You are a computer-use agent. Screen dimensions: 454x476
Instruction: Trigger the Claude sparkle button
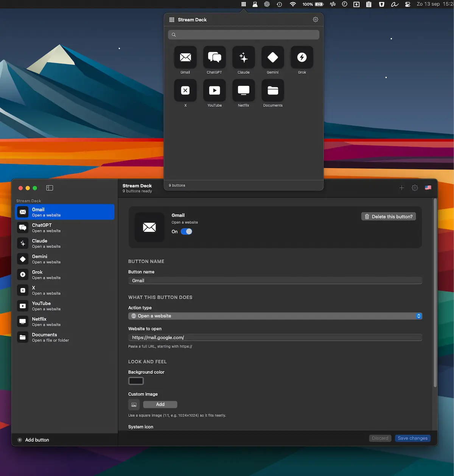click(x=244, y=58)
